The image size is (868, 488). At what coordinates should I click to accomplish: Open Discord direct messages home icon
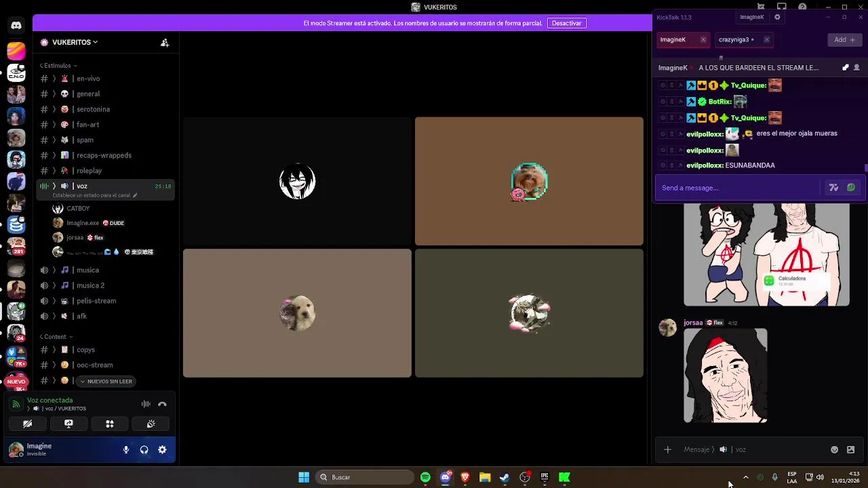point(16,26)
